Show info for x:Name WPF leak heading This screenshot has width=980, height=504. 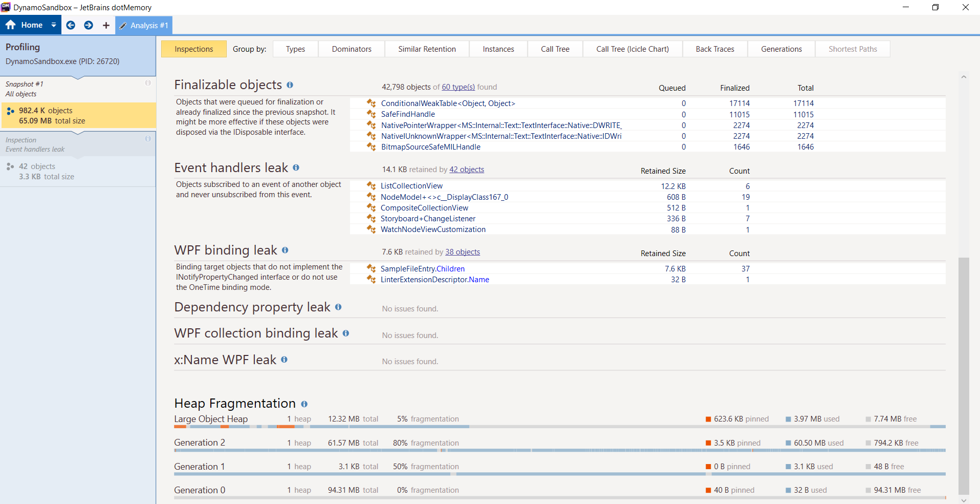(x=284, y=360)
